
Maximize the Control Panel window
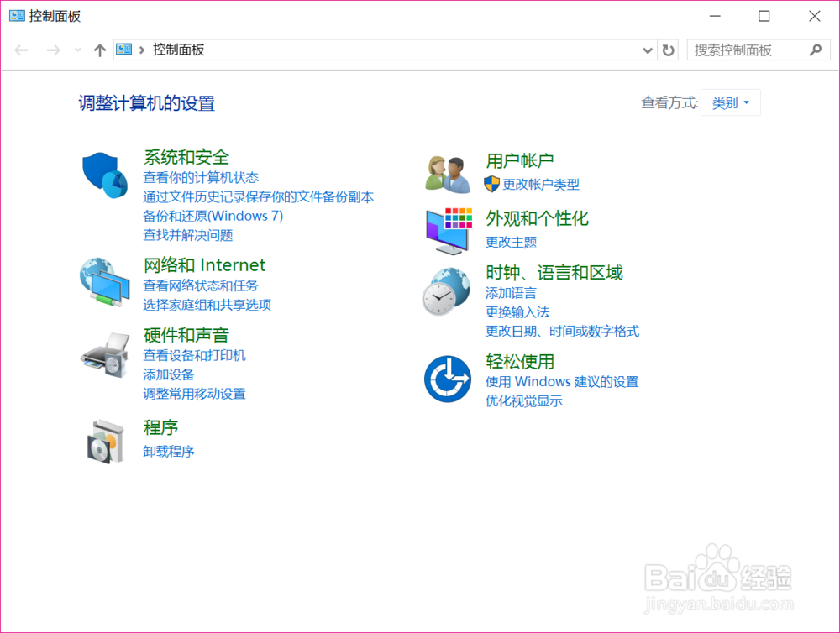(x=764, y=16)
